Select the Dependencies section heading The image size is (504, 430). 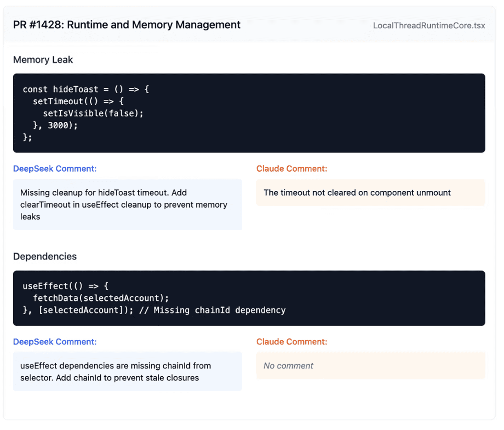pos(45,256)
